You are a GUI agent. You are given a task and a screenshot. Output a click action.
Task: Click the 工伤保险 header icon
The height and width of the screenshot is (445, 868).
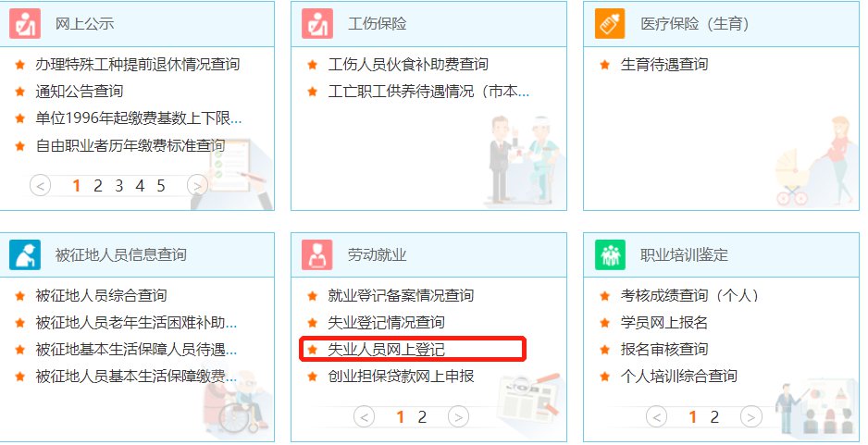[x=317, y=24]
